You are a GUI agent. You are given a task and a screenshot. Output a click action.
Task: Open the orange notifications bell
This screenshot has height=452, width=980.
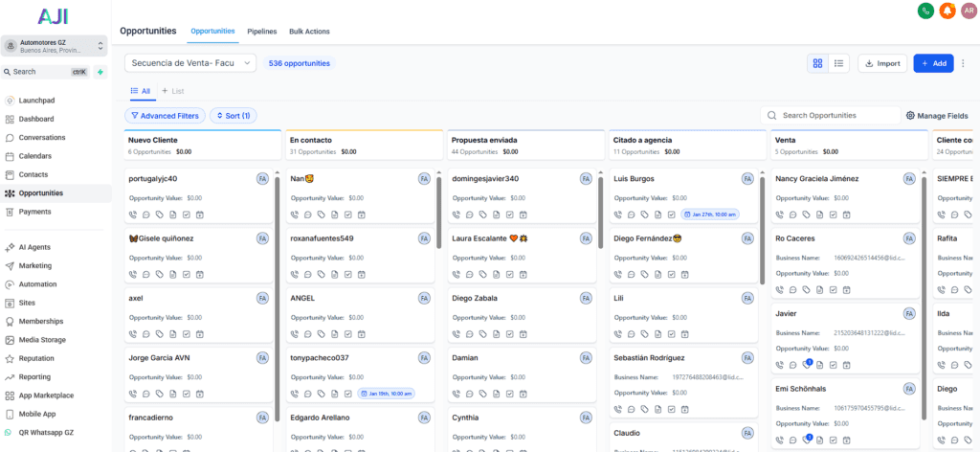(x=947, y=11)
